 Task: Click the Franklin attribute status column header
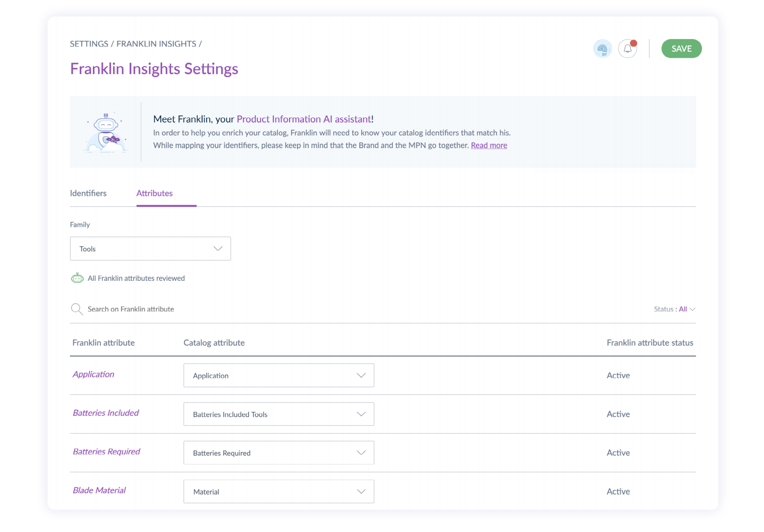pos(650,342)
